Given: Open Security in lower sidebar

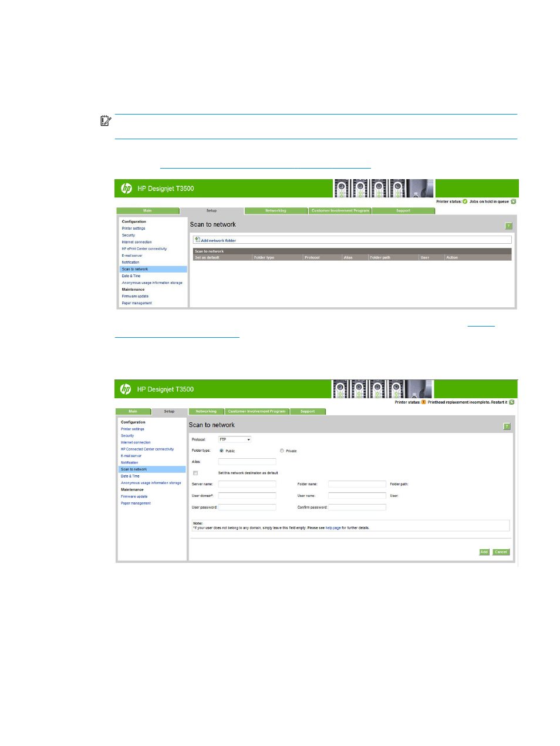Looking at the screenshot, I should 127,436.
